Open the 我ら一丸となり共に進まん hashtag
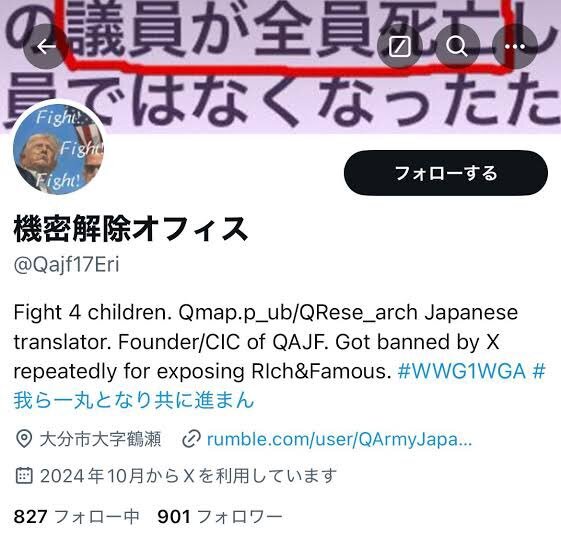 (134, 400)
